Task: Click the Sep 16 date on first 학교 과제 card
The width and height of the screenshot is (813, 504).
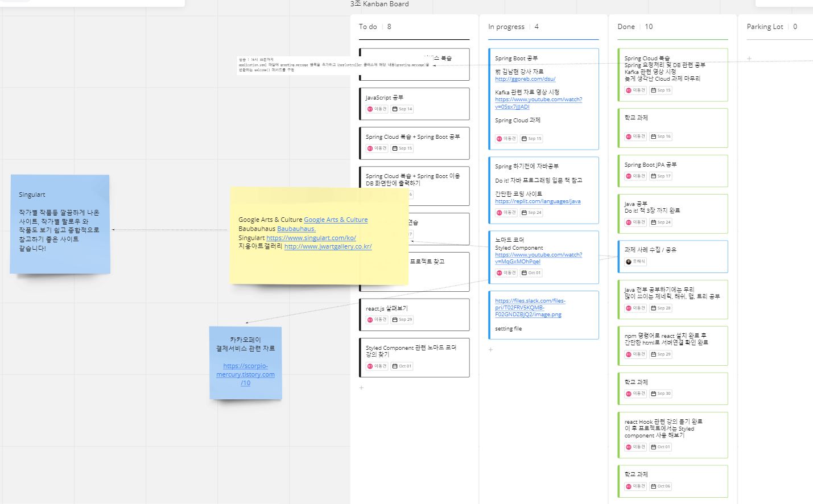Action: click(x=661, y=137)
